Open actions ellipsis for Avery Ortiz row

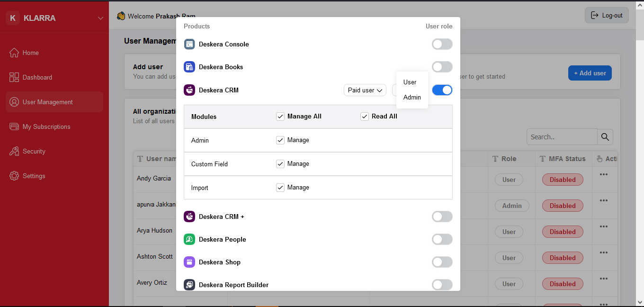[x=603, y=279]
